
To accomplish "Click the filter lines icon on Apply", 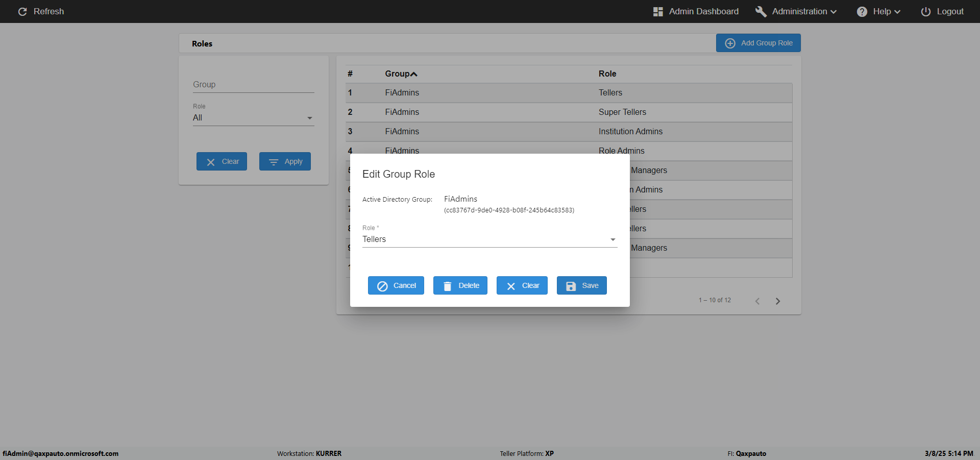I will [x=274, y=162].
